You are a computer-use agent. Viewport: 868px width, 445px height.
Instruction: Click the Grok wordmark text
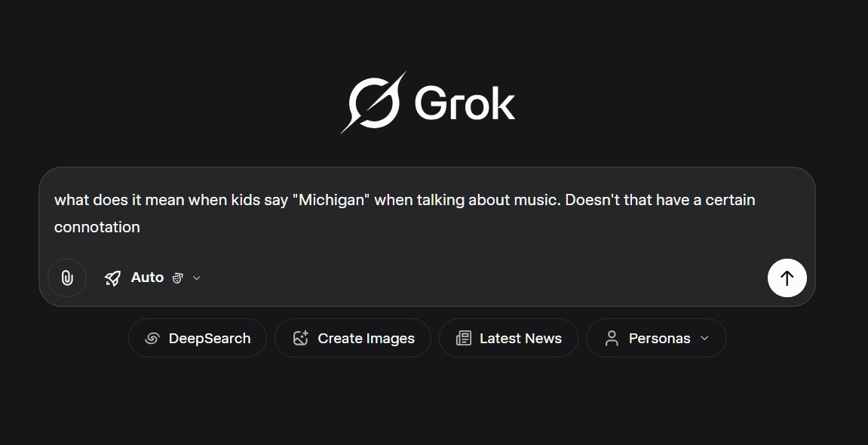pos(465,103)
